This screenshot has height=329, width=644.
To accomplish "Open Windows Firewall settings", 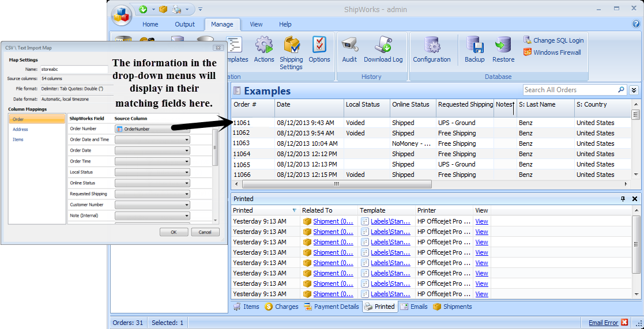I will pyautogui.click(x=552, y=52).
